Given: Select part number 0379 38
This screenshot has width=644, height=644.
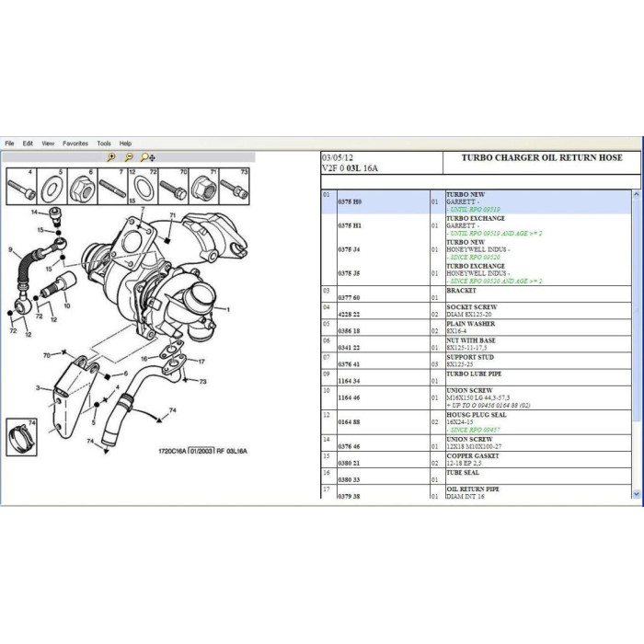Looking at the screenshot, I should (349, 496).
